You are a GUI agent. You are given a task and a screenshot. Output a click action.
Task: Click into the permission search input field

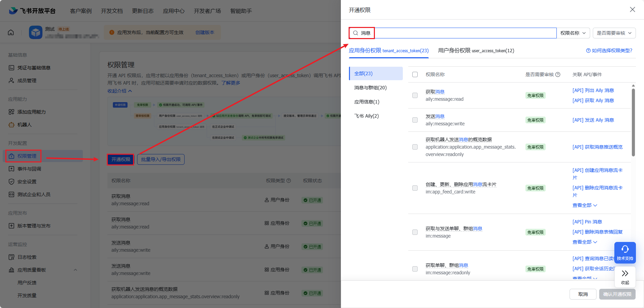tap(465, 33)
